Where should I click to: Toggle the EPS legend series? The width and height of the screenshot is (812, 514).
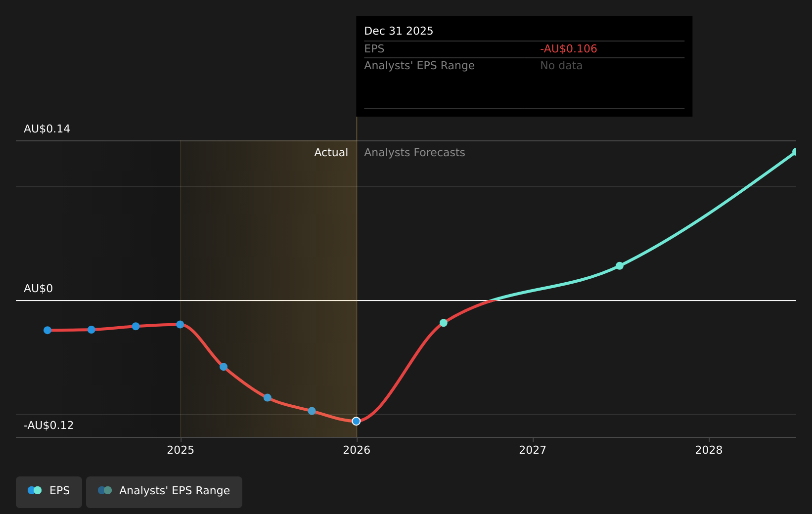tap(49, 492)
